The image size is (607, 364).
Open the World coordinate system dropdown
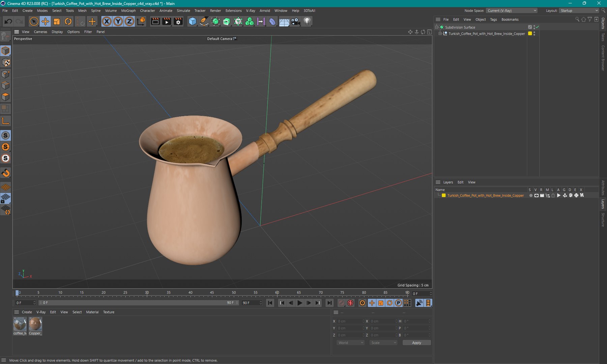tap(350, 343)
